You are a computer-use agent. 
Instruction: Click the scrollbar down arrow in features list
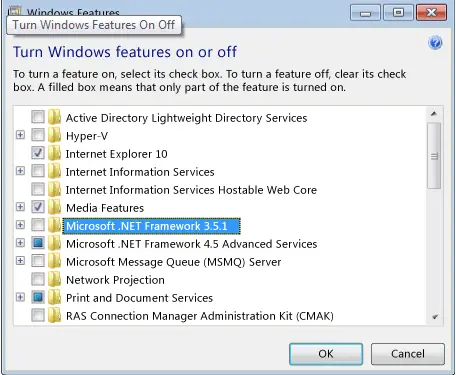[x=435, y=317]
